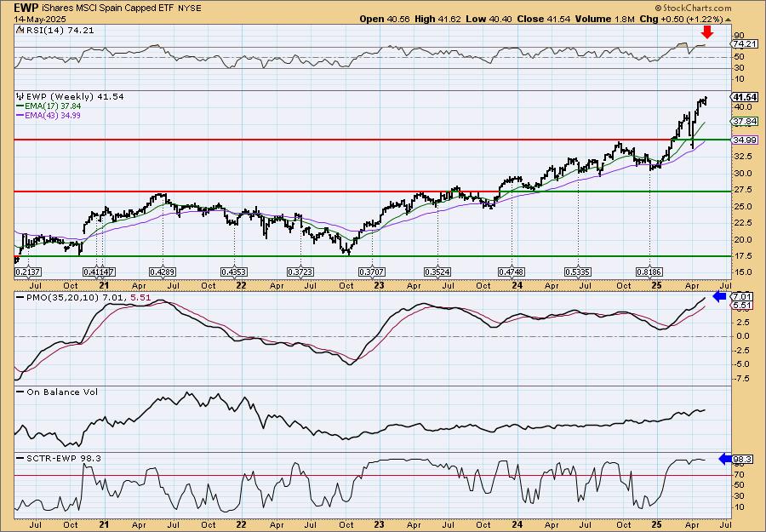Click the -7.5 label on the PMO axis

click(742, 378)
